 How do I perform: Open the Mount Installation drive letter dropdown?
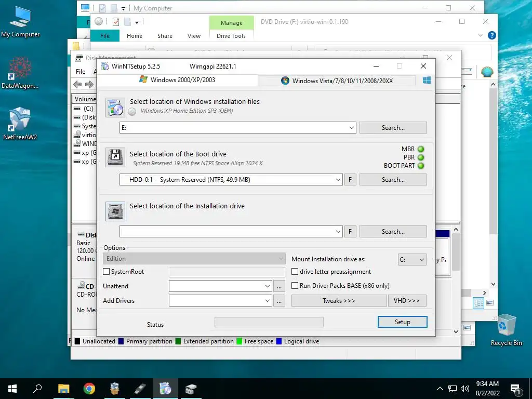click(x=412, y=260)
